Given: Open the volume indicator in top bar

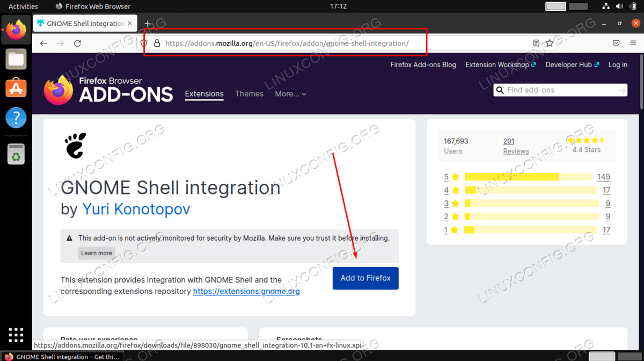Looking at the screenshot, I should pyautogui.click(x=620, y=6).
